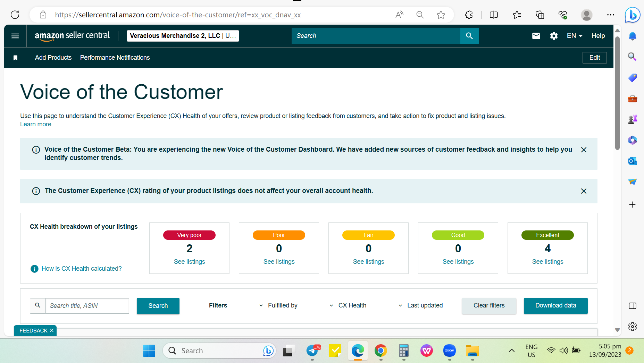Open Zoom from the taskbar
Image resolution: width=644 pixels, height=363 pixels.
point(450,351)
